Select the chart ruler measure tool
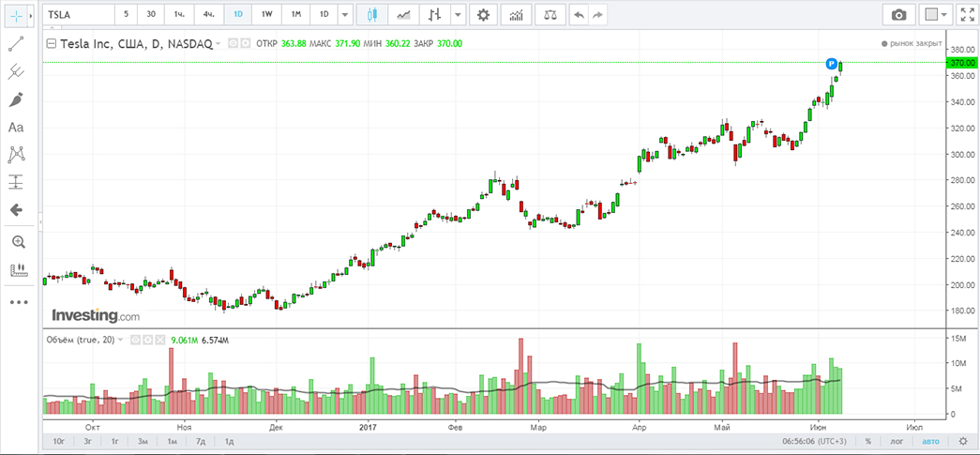The height and width of the screenshot is (455, 980). (18, 270)
